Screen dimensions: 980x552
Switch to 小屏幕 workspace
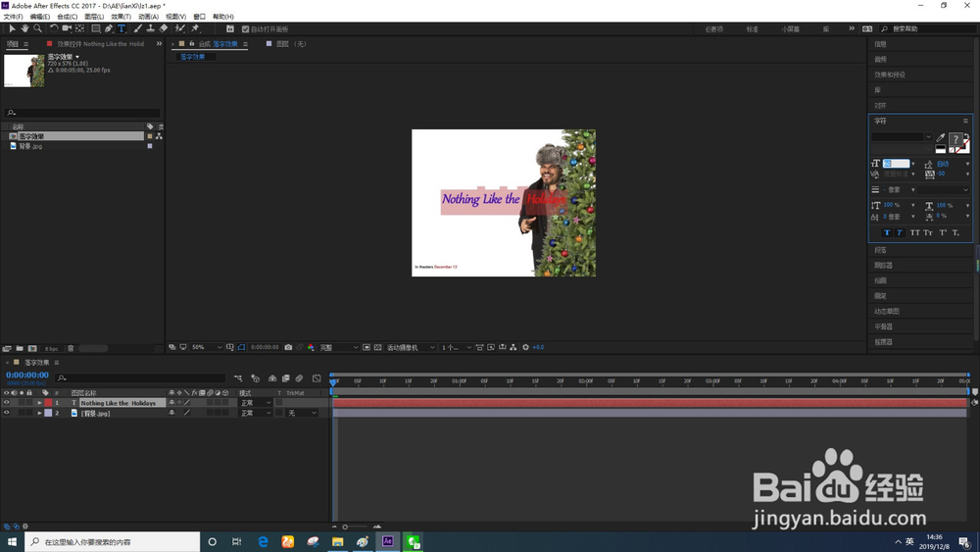(790, 29)
